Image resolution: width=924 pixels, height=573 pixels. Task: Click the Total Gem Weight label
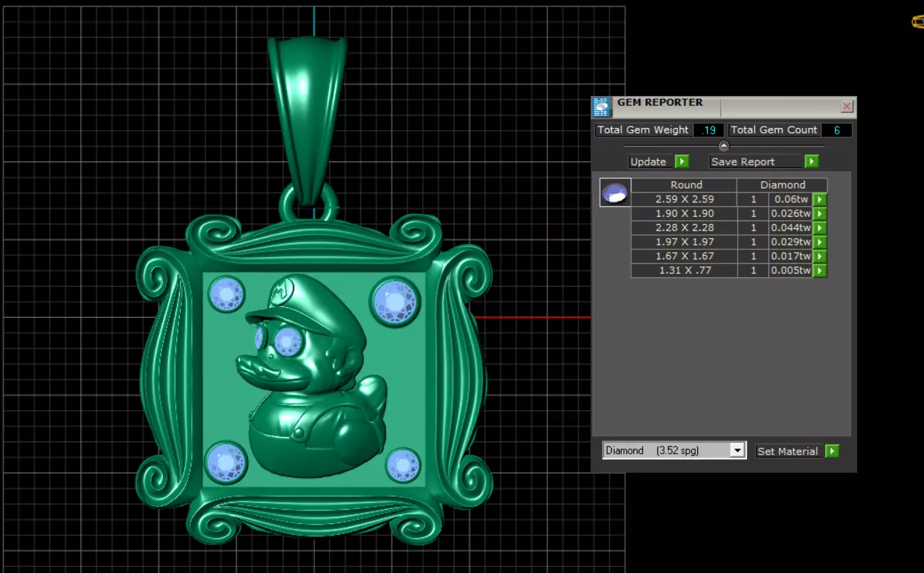pyautogui.click(x=643, y=130)
